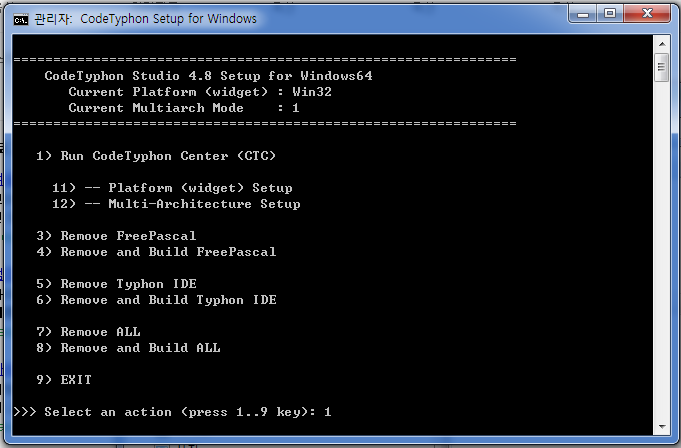Image resolution: width=681 pixels, height=448 pixels.
Task: Click the window title bar text
Action: pyautogui.click(x=145, y=19)
